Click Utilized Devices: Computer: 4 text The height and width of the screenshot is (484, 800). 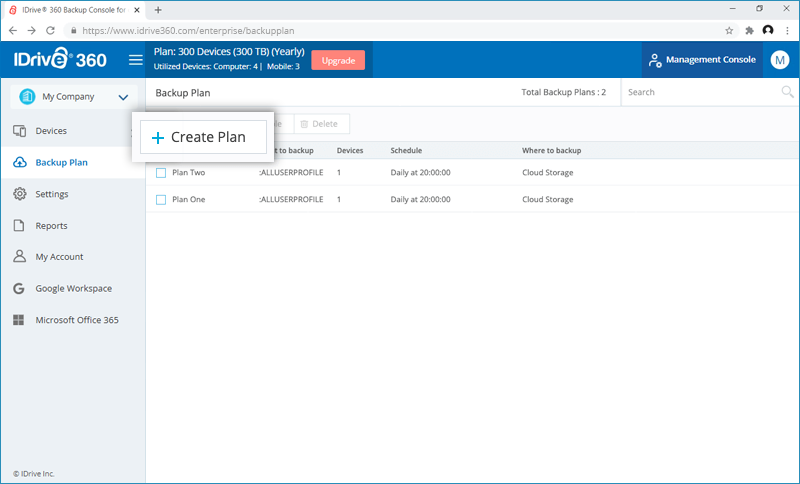(206, 66)
